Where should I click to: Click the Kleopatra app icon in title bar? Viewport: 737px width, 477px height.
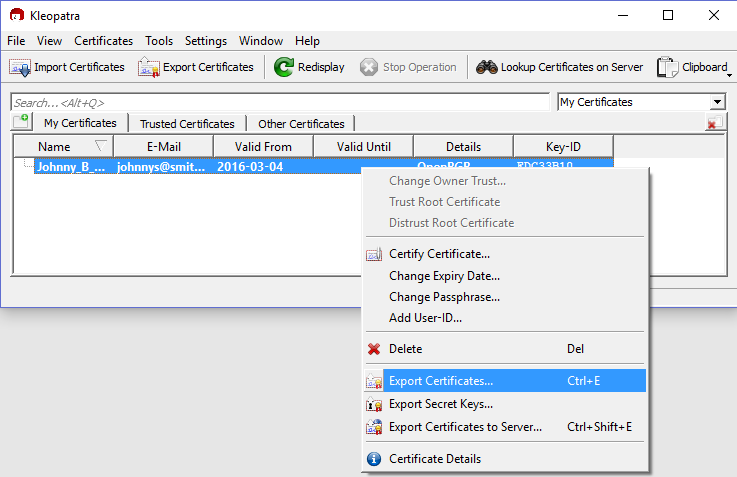tap(17, 15)
